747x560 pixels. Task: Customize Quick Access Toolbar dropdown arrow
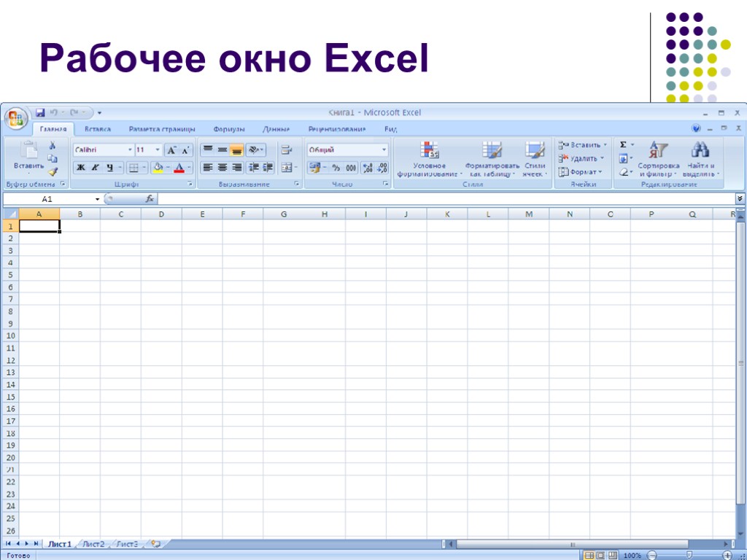pyautogui.click(x=99, y=113)
